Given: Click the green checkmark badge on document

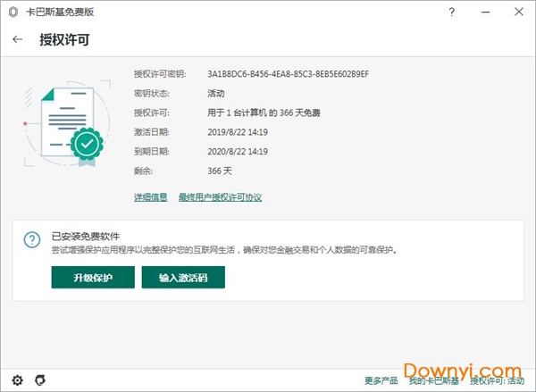Looking at the screenshot, I should tap(86, 143).
